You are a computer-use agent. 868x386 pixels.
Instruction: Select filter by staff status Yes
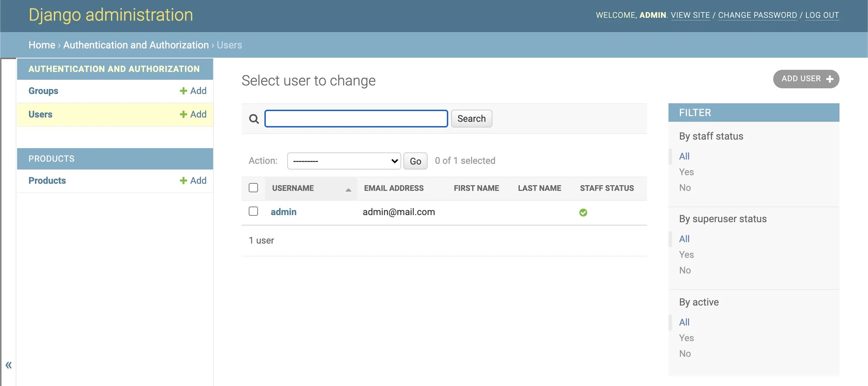(x=686, y=171)
